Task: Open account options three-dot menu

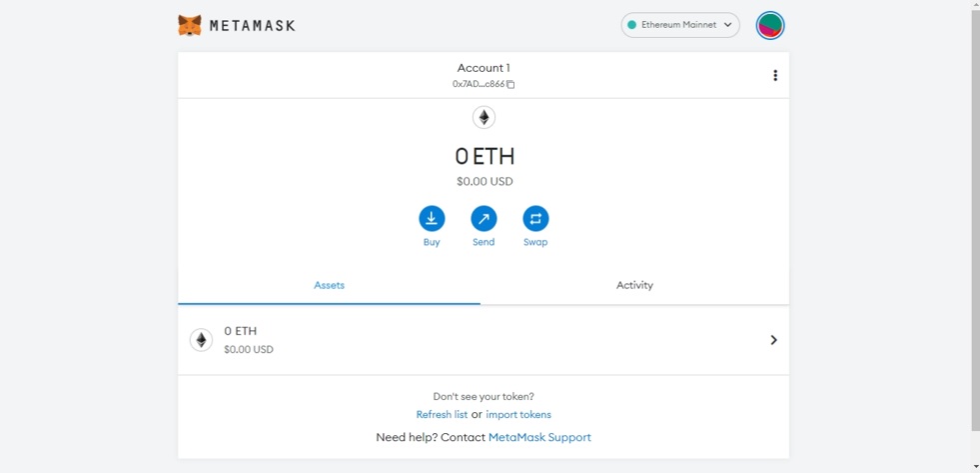Action: coord(775,75)
